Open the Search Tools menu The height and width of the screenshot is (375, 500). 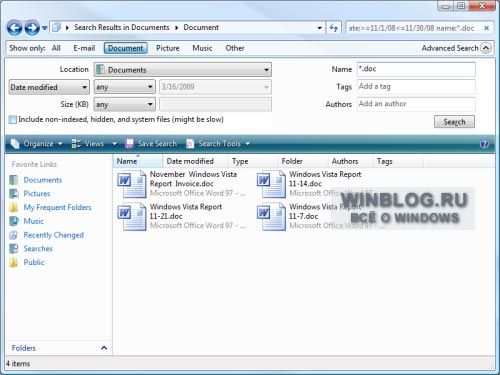[218, 144]
